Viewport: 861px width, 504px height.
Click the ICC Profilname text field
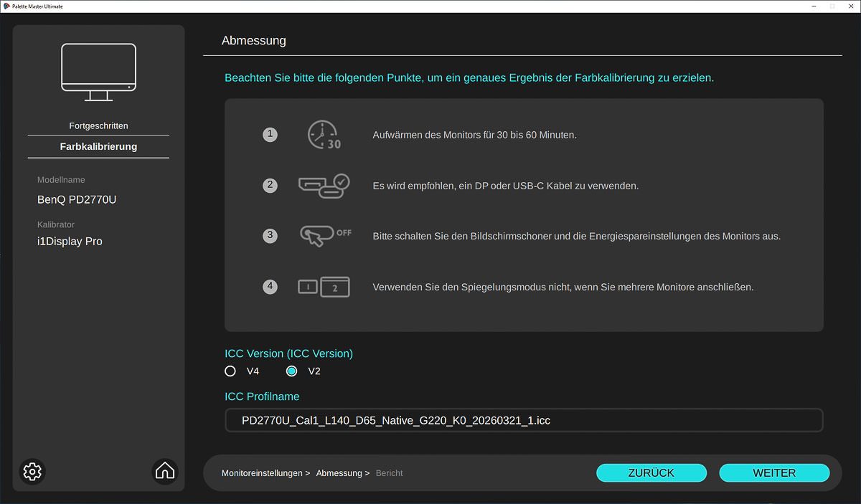click(524, 421)
